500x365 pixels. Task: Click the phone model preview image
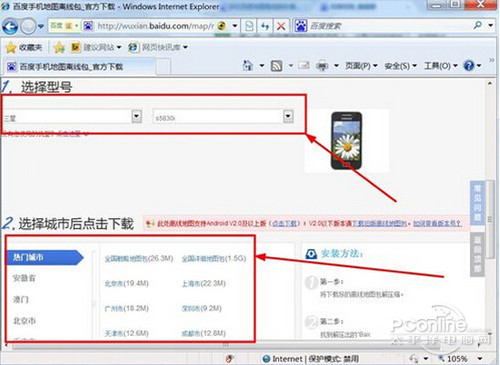click(347, 141)
